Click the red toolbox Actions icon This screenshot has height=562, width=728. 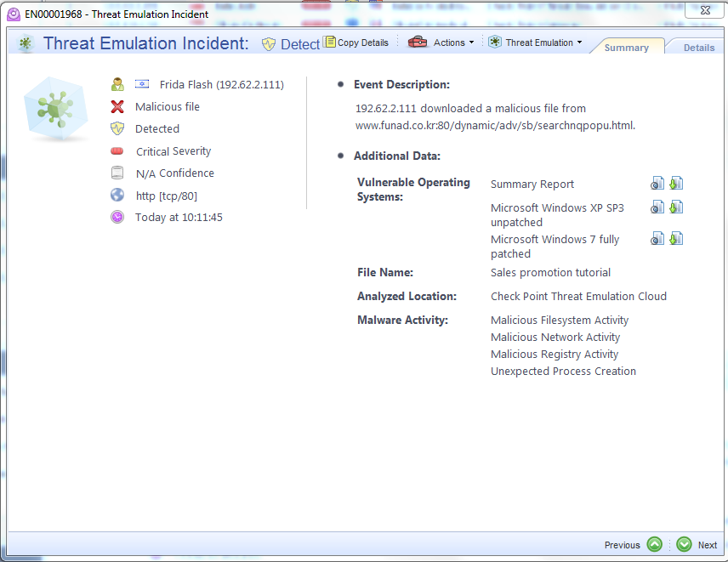point(417,43)
